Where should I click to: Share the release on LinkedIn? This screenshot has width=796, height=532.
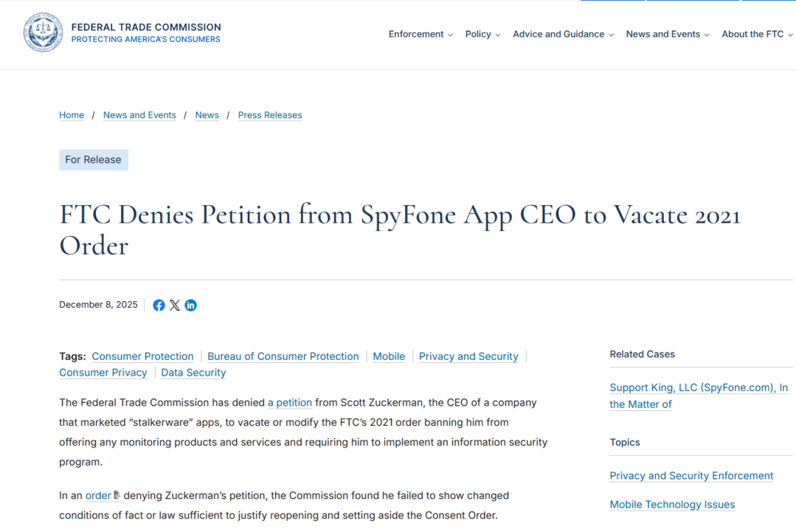coord(191,305)
